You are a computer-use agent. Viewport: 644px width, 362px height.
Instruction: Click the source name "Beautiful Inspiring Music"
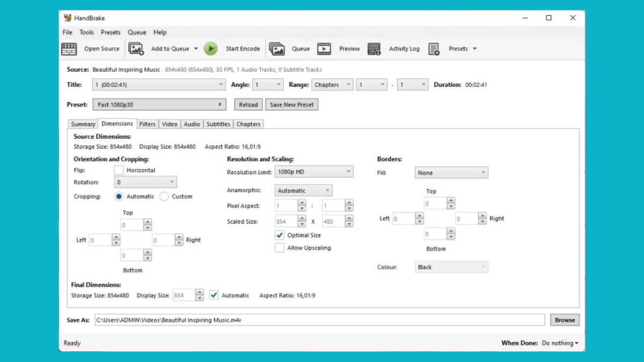(126, 70)
